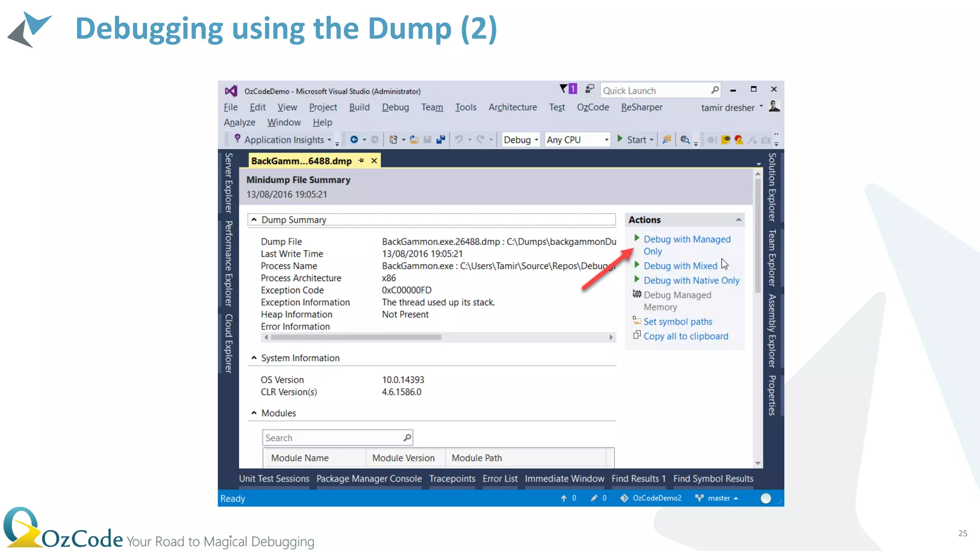The width and height of the screenshot is (980, 551).
Task: Click Debug with Mixed link
Action: click(x=680, y=266)
